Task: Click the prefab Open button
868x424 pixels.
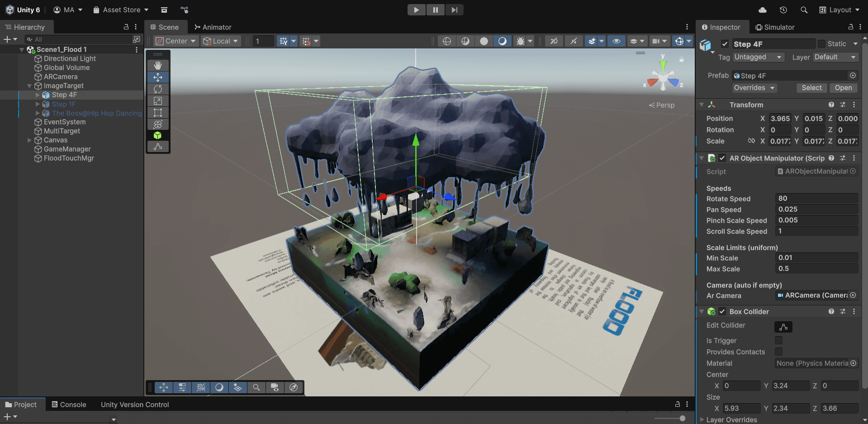Action: tap(843, 88)
